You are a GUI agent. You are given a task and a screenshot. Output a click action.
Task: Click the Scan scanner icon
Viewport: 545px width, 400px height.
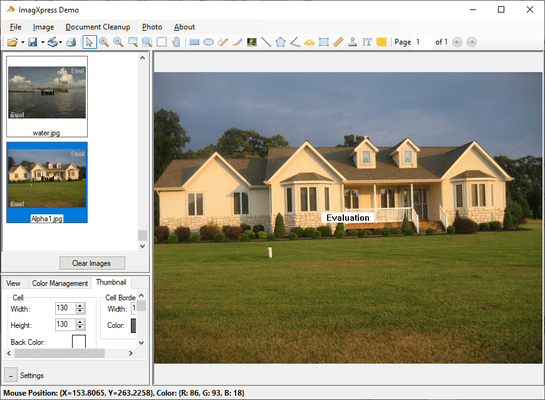(x=52, y=42)
